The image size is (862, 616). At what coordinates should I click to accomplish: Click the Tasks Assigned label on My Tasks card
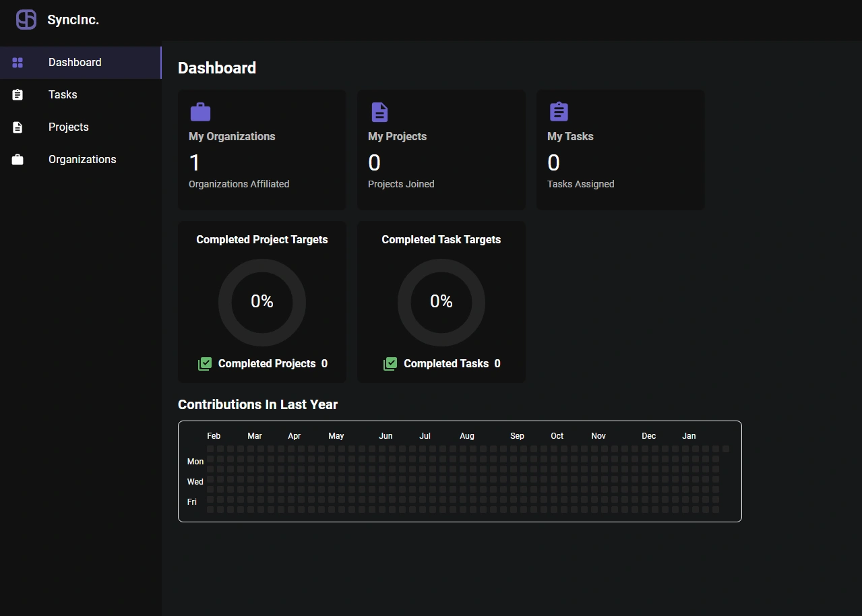[x=580, y=184]
